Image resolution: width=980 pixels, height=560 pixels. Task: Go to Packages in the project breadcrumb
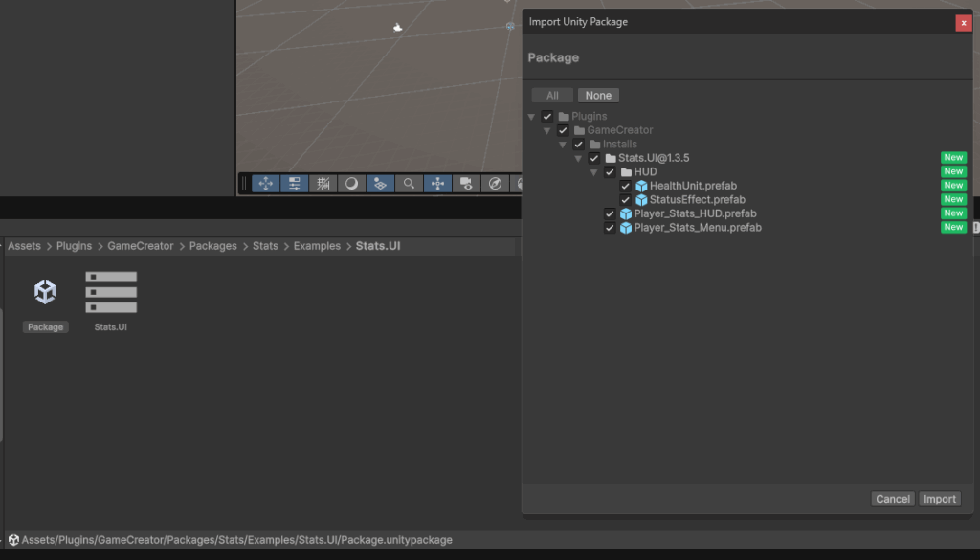[x=213, y=246]
